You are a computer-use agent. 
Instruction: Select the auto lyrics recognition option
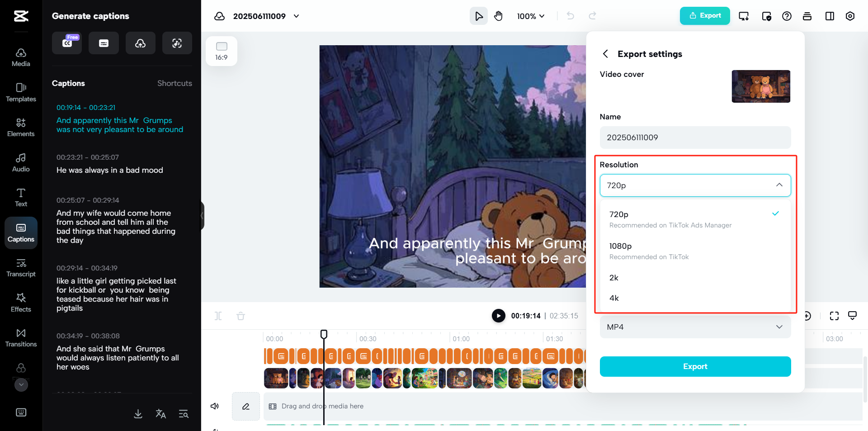click(x=177, y=43)
